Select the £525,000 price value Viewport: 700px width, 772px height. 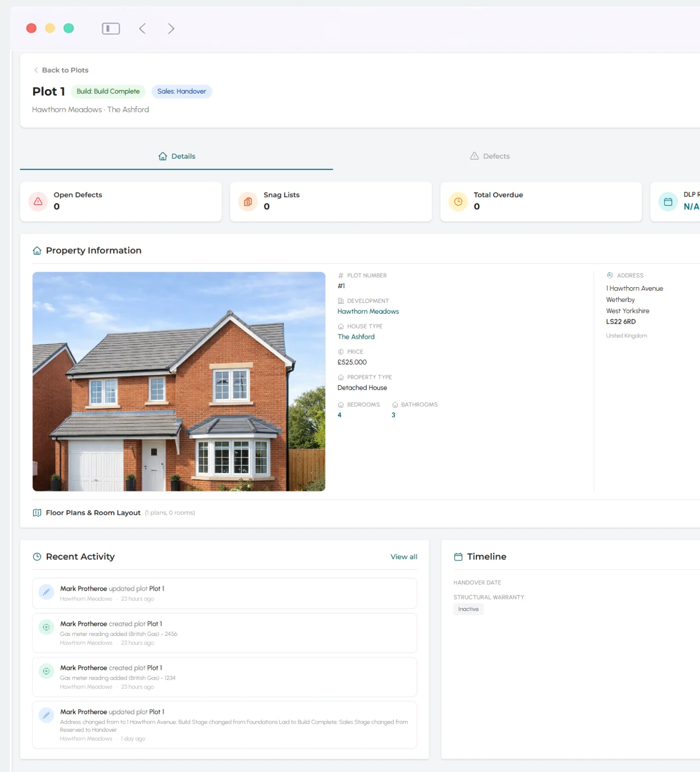pyautogui.click(x=352, y=362)
